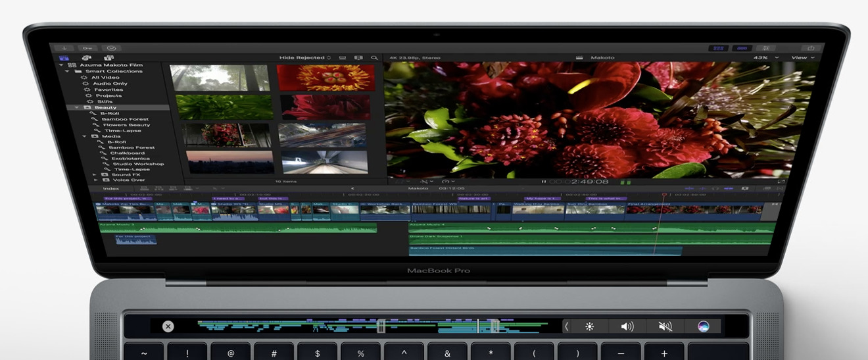Screen dimensions: 868x360
Task: Select the Drone Dark Suspense 1 audio clip
Action: [x=590, y=240]
